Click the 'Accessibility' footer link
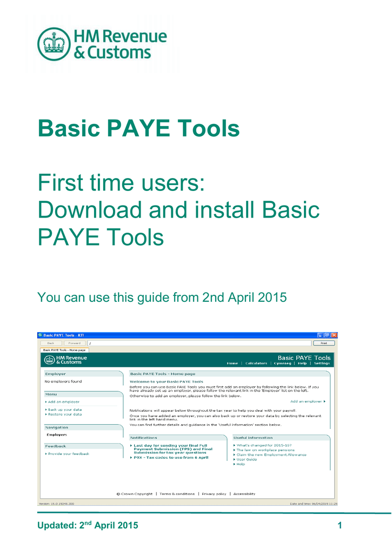This screenshot has width=392, height=554. 244,494
